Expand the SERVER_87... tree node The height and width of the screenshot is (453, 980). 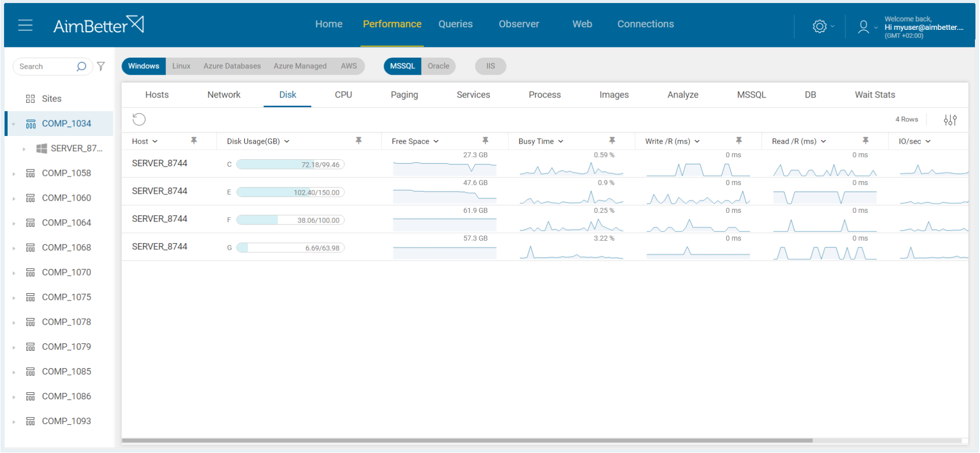(x=24, y=149)
